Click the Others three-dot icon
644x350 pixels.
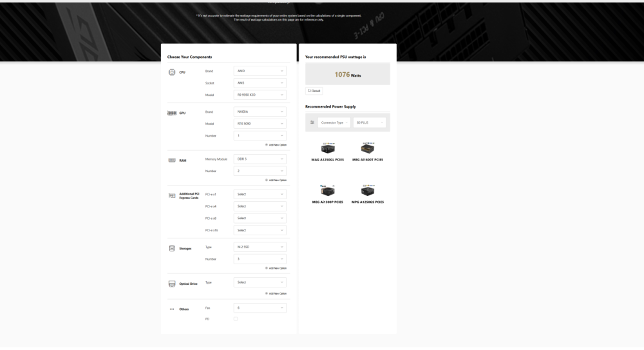tap(172, 309)
